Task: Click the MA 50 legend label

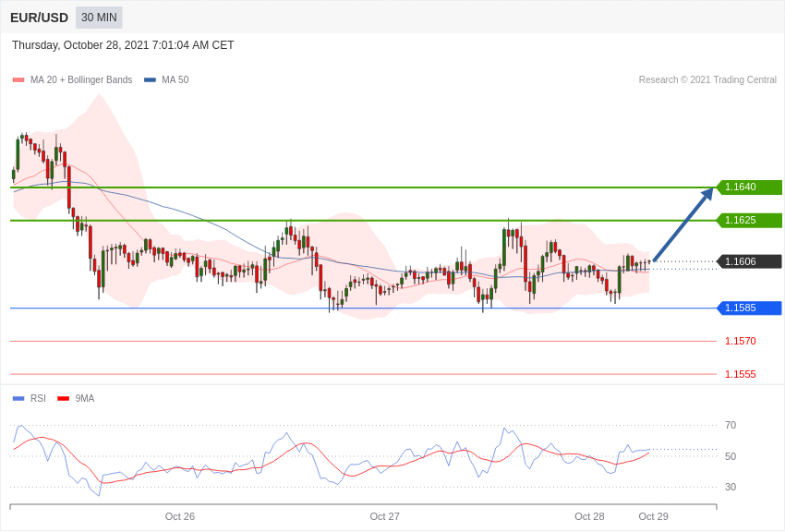Action: tap(175, 79)
